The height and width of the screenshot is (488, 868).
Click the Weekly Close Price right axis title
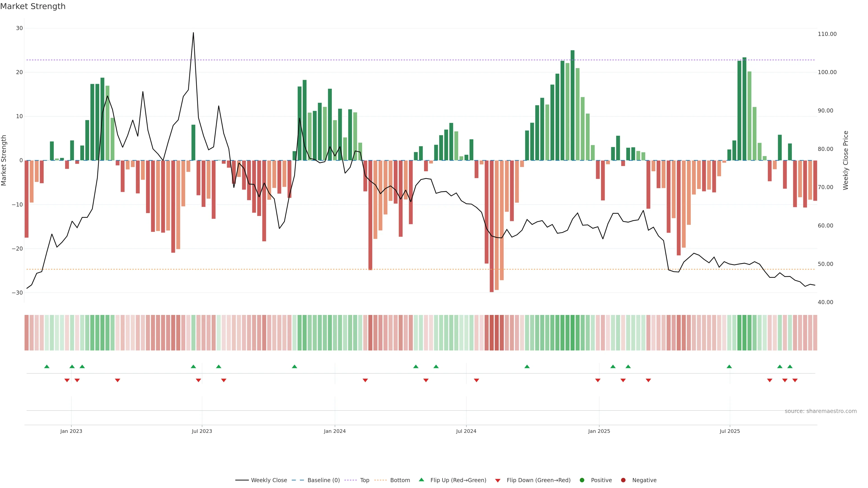845,160
